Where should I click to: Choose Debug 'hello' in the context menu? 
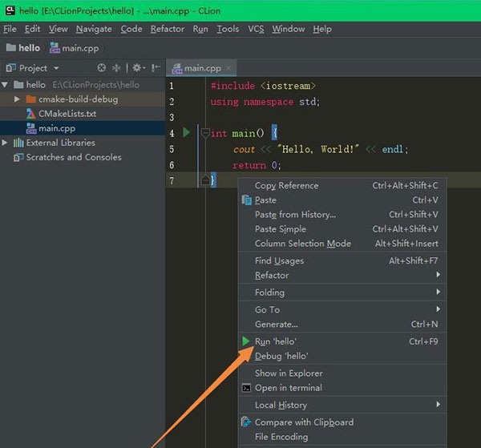pos(281,356)
